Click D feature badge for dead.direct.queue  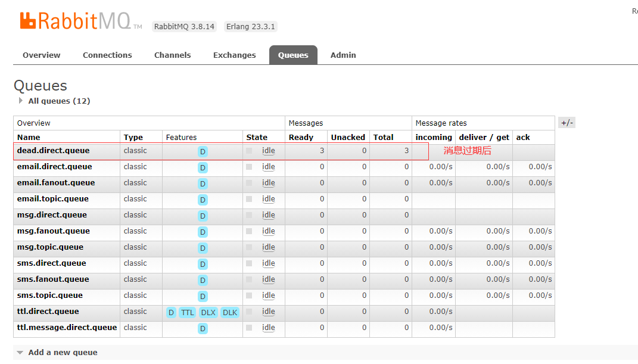pyautogui.click(x=203, y=152)
